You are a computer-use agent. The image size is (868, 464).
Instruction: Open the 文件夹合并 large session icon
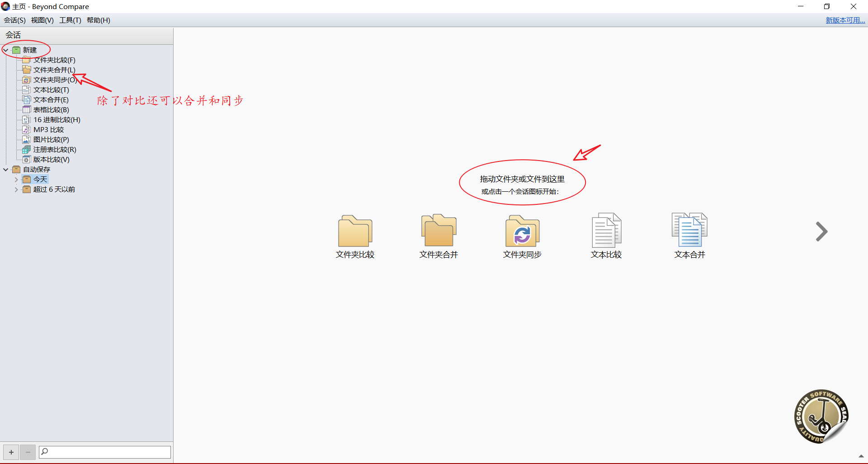(x=439, y=230)
